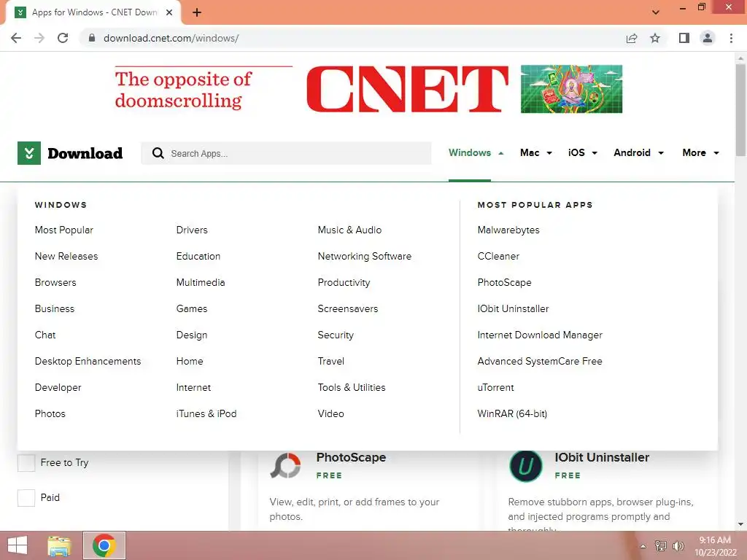
Task: Open the Windows Start button
Action: point(18,545)
